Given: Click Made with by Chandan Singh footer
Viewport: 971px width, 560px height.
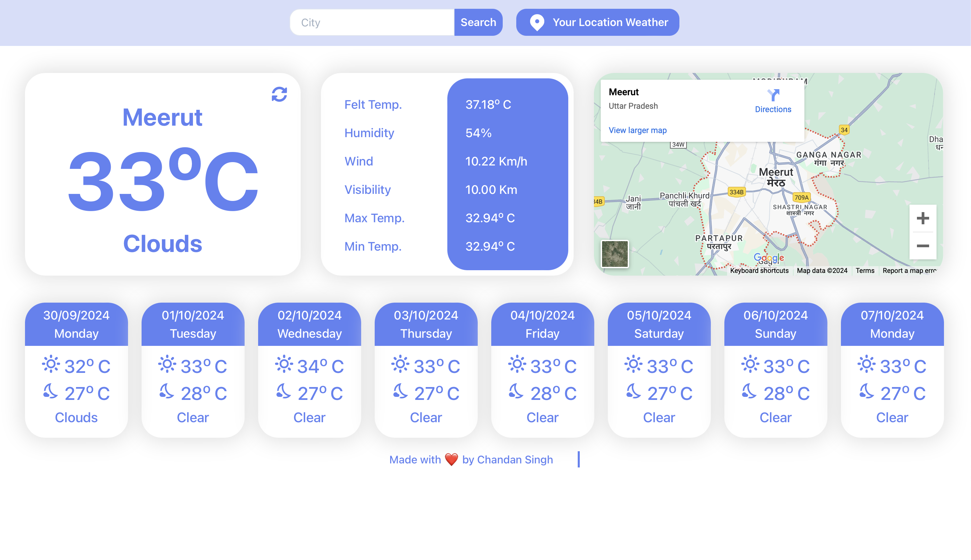Looking at the screenshot, I should pos(471,460).
